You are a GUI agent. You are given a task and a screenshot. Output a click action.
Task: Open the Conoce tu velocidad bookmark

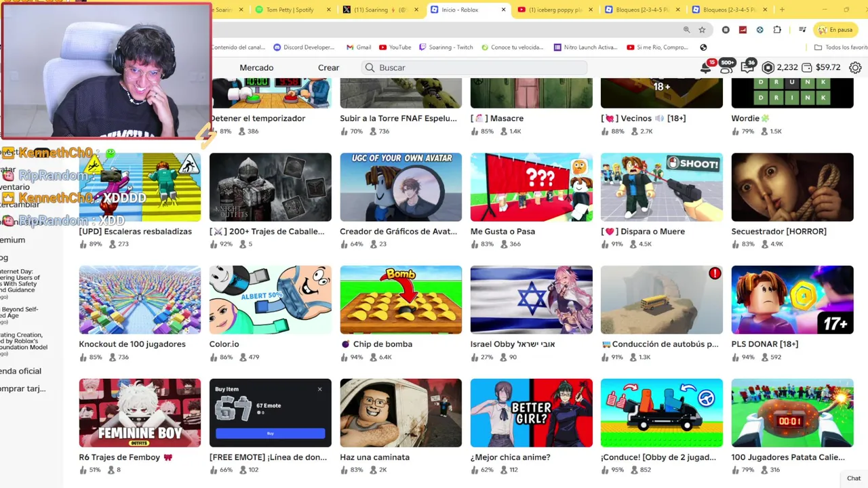(512, 47)
